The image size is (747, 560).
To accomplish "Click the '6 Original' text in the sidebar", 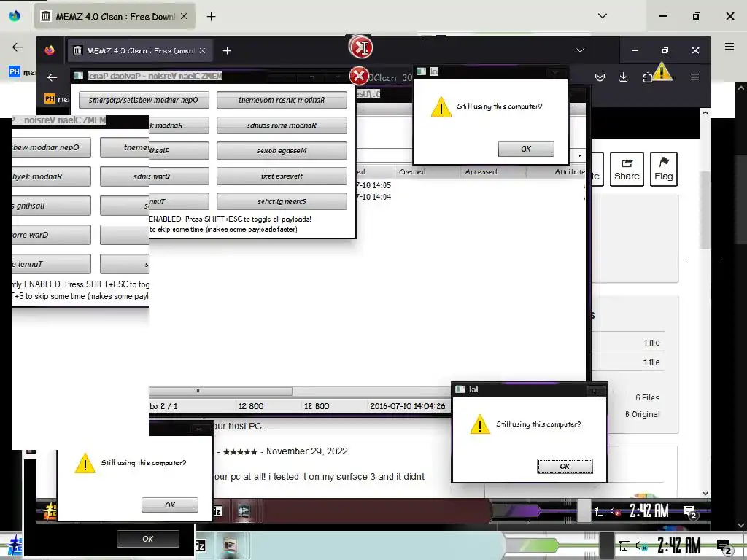I will 643,414.
